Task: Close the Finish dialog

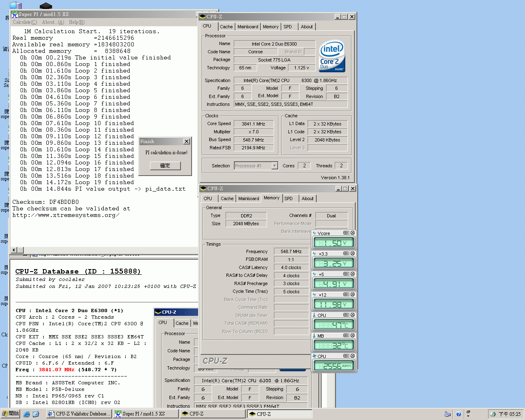Action: (187, 142)
